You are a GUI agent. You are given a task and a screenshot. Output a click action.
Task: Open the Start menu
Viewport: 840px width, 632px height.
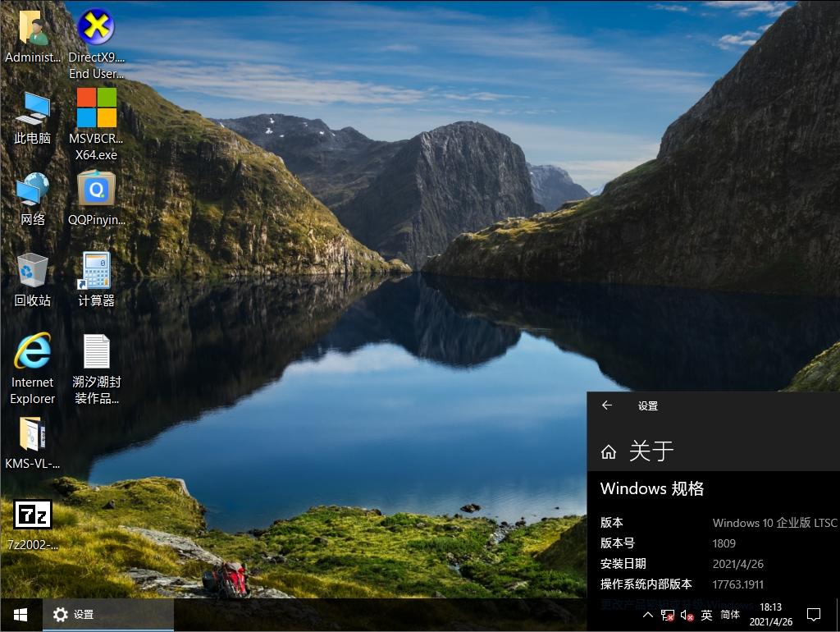point(19,614)
